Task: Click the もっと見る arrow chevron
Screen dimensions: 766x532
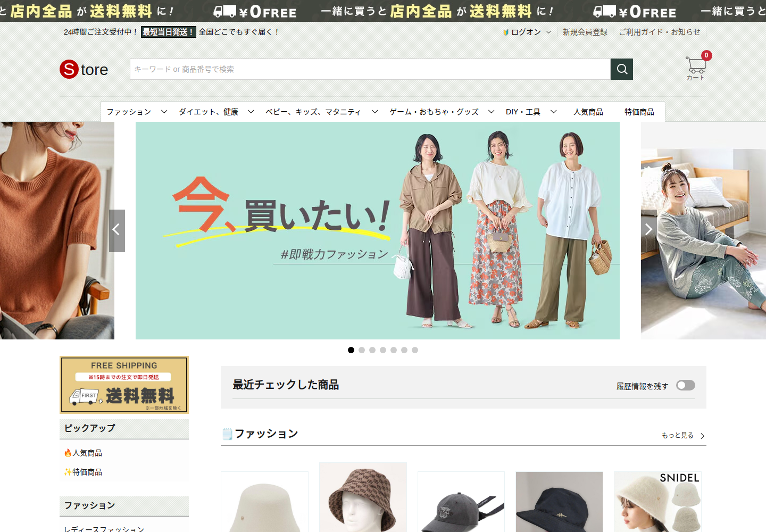Action: pyautogui.click(x=703, y=436)
